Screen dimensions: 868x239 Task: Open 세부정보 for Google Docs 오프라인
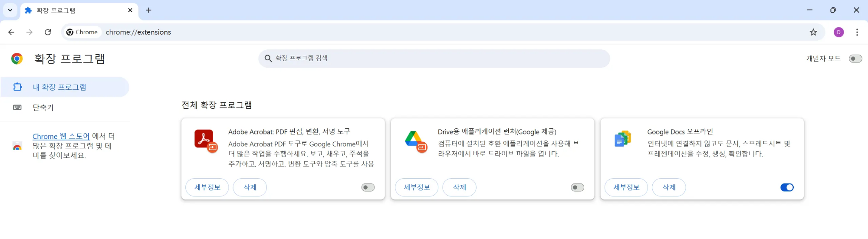[626, 187]
